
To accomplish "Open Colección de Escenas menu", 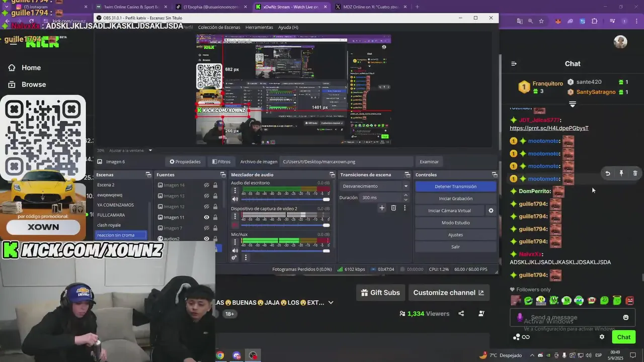I will pos(219,27).
